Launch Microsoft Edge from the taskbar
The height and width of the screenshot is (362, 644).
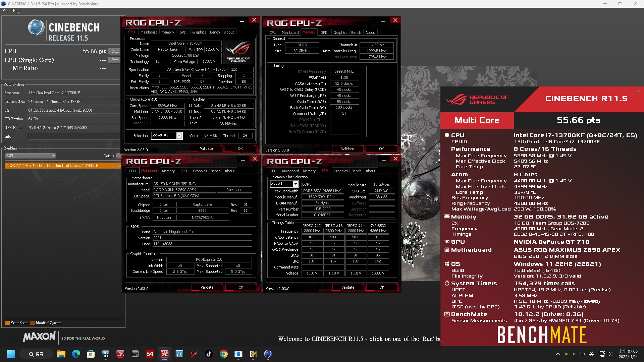tap(76, 354)
